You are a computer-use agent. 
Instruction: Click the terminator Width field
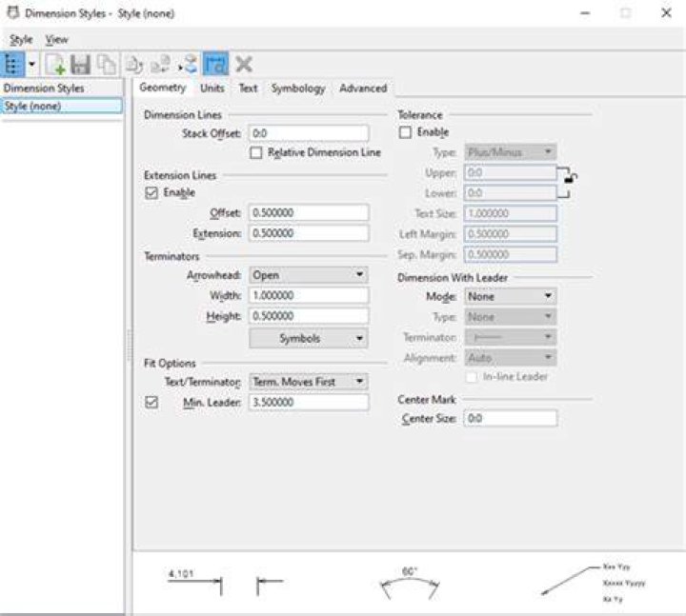tap(309, 295)
